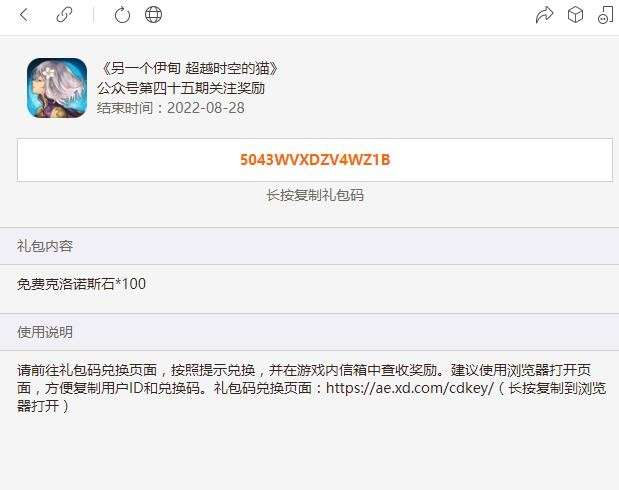Click the 长按复制到浏览 text after the URL
The image size is (619, 490).
[557, 388]
